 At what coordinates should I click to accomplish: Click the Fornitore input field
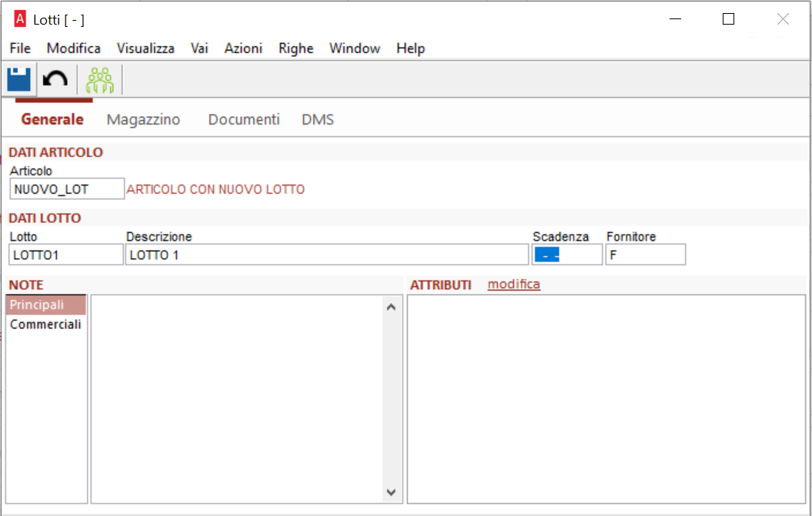646,255
